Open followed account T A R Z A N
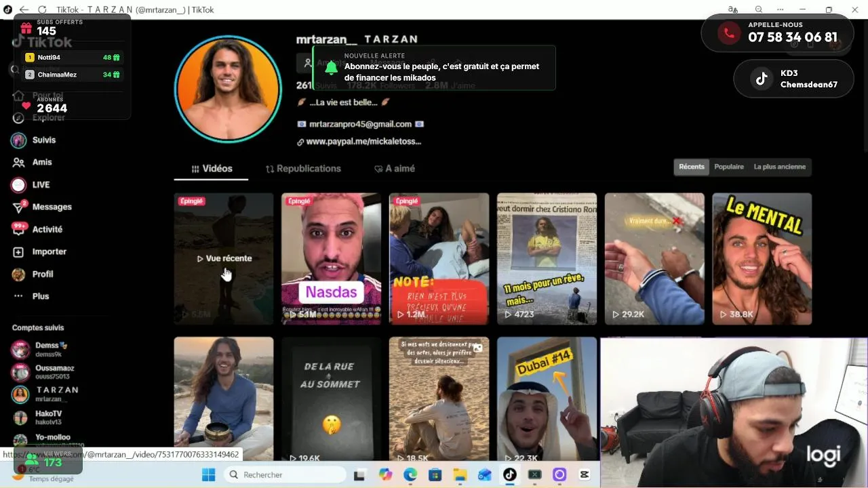The height and width of the screenshot is (488, 868). point(44,394)
